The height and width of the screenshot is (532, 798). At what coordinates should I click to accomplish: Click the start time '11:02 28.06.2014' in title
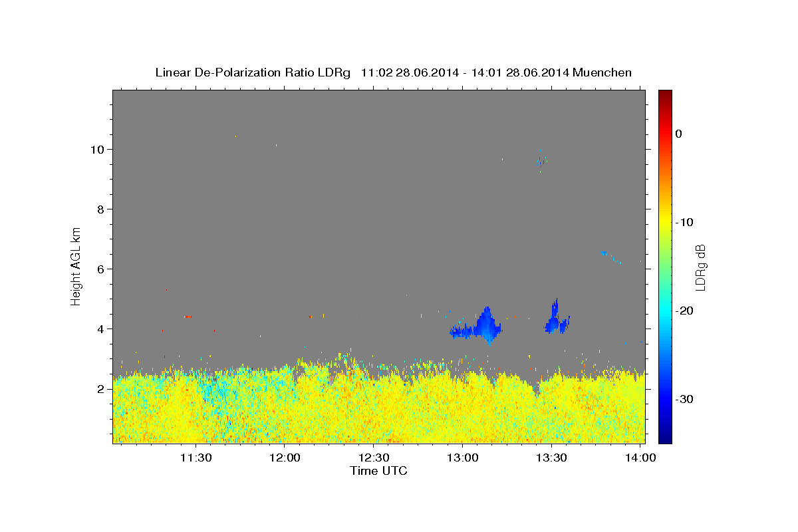tap(409, 72)
